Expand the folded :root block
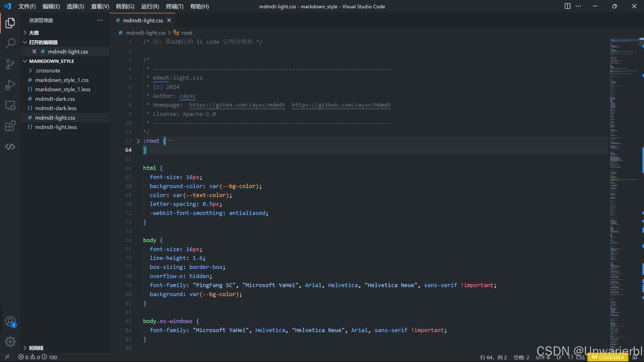Viewport: 644px width, 362px height. click(138, 141)
